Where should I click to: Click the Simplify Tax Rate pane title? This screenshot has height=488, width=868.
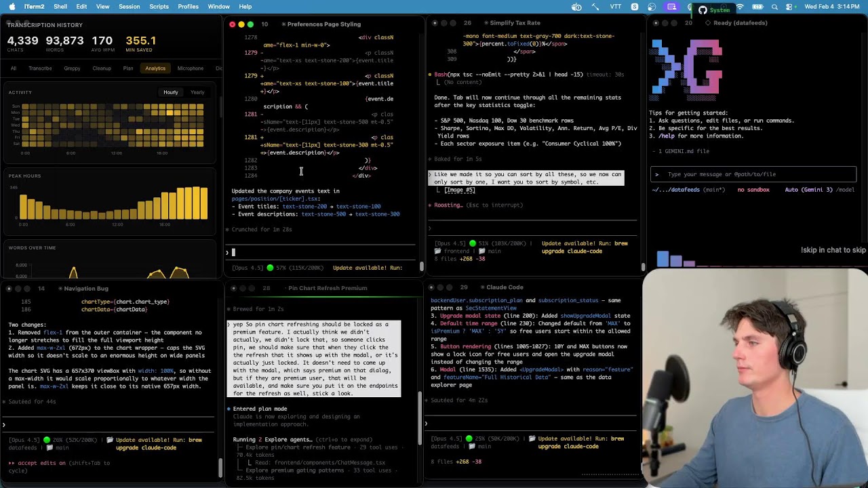tap(515, 23)
